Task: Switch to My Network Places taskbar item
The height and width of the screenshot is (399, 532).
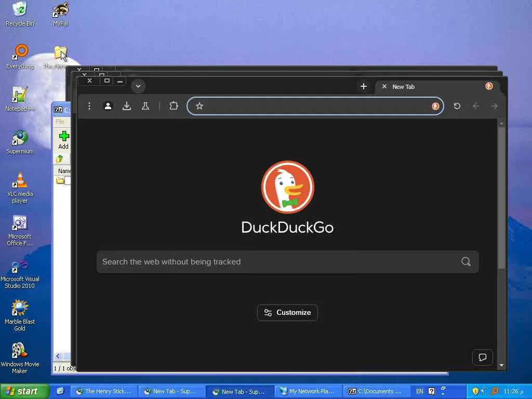Action: click(x=308, y=391)
